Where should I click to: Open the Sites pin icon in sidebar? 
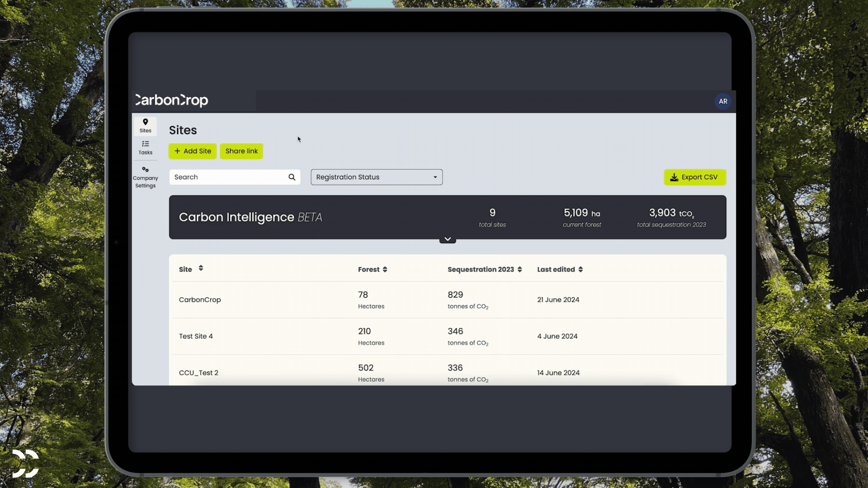tap(145, 122)
